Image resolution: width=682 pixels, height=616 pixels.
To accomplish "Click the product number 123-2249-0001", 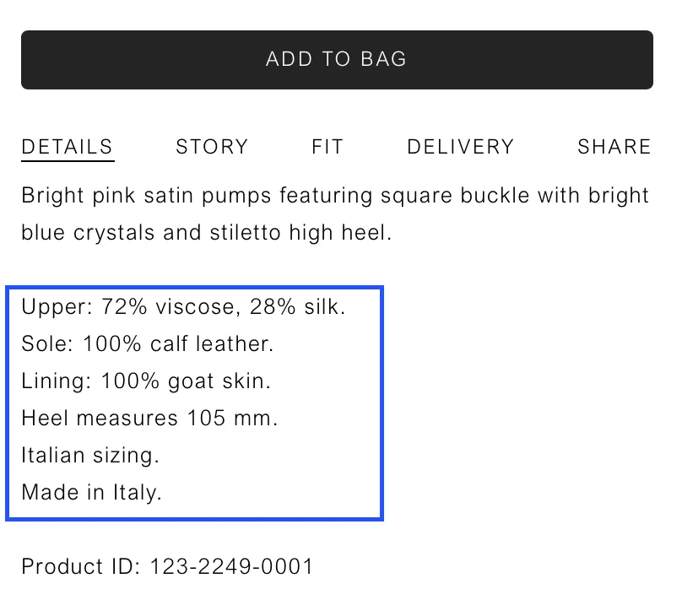I will [x=231, y=566].
